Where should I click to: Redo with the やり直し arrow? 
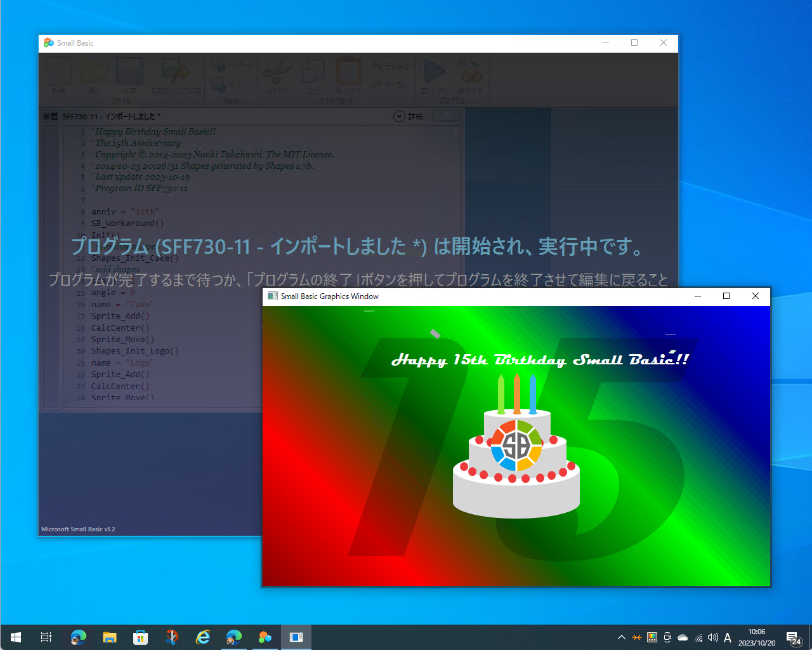(377, 84)
